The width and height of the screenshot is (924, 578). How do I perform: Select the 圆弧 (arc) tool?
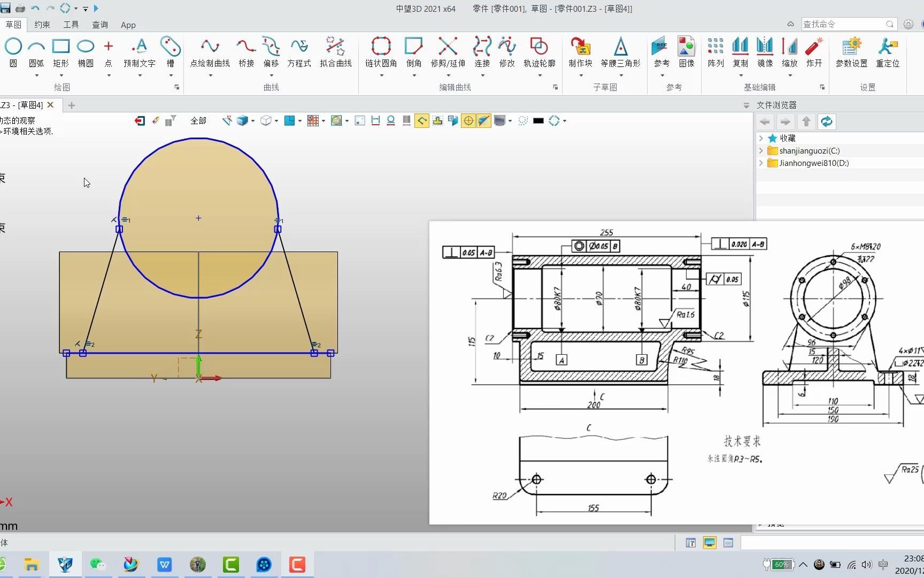click(x=36, y=52)
